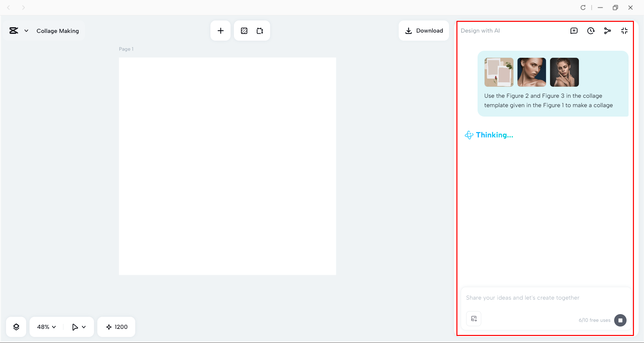This screenshot has width=644, height=343.
Task: Select the Page 1 label
Action: [126, 49]
